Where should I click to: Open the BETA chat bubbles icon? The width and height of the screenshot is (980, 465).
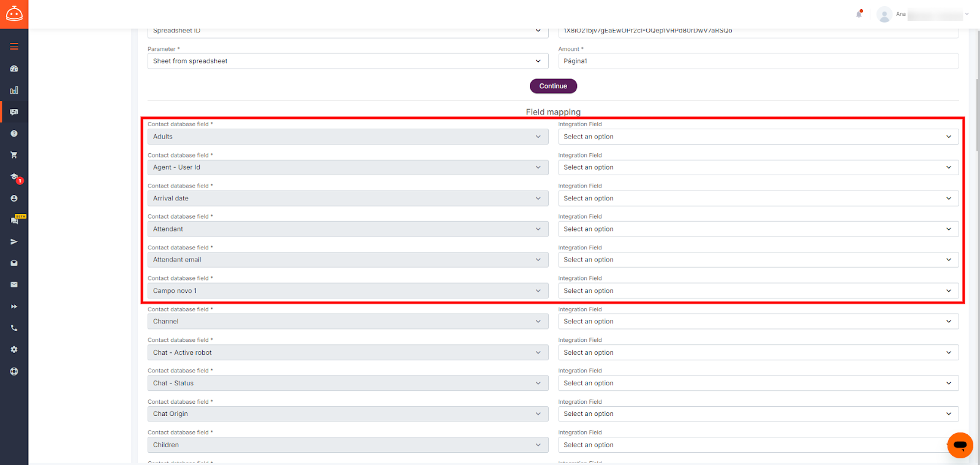tap(15, 219)
